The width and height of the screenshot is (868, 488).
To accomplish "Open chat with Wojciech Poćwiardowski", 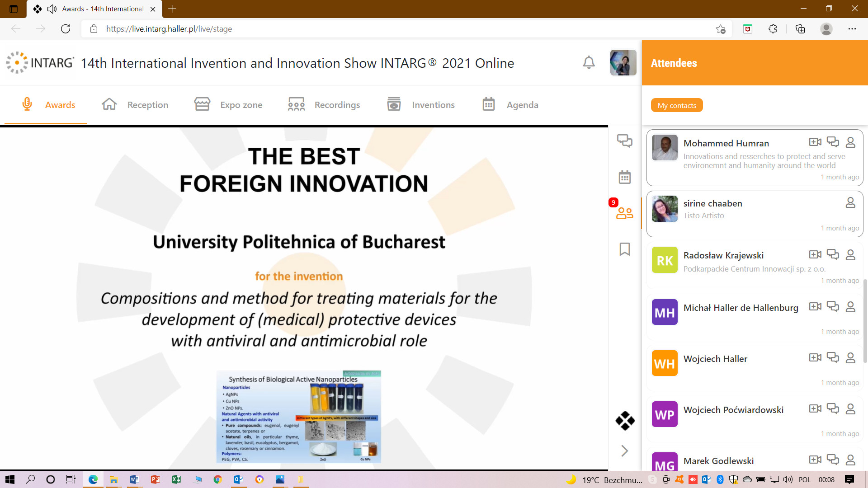I will click(833, 408).
